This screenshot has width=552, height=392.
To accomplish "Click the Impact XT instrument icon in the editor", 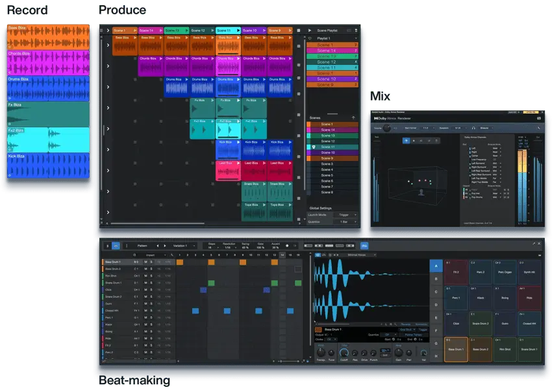I will (135, 255).
